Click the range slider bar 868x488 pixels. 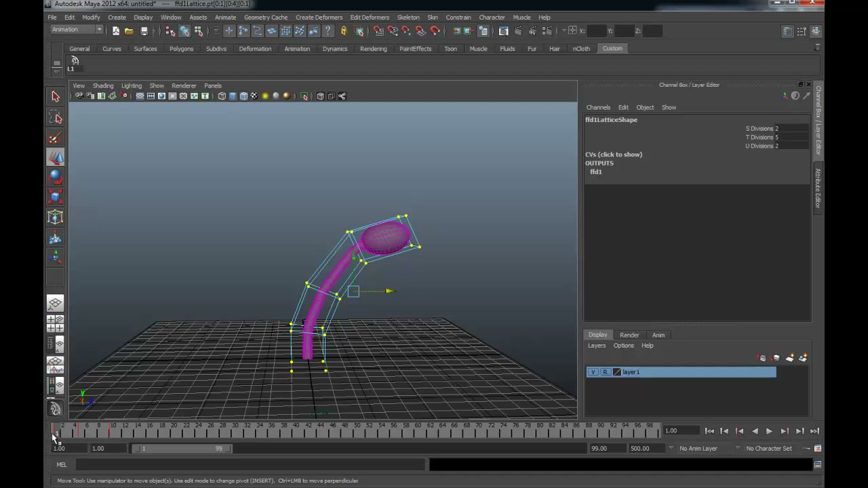coord(181,449)
